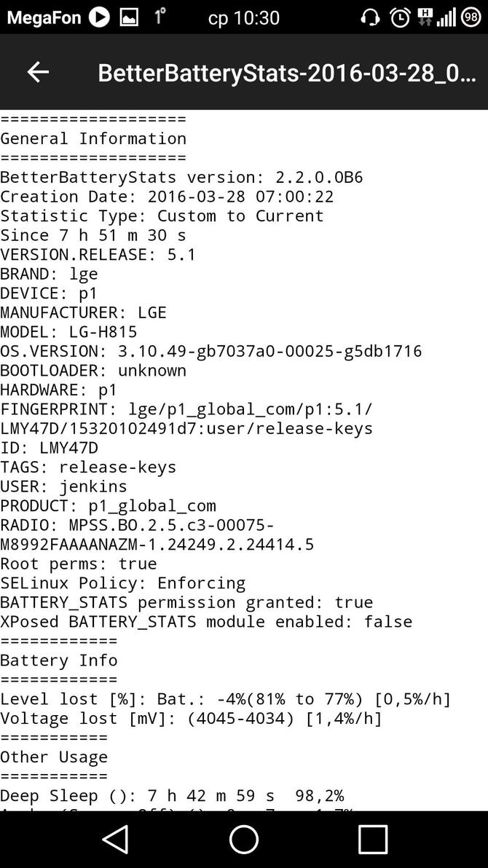This screenshot has width=488, height=868.
Task: Tap the play notification icon in status bar
Action: pyautogui.click(x=99, y=17)
